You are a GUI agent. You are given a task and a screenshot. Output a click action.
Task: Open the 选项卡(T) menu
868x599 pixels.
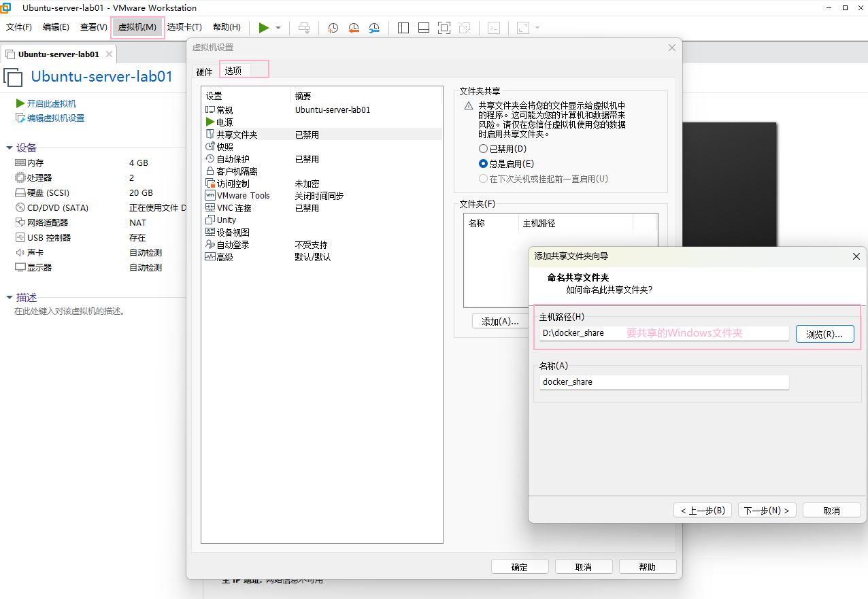[184, 27]
